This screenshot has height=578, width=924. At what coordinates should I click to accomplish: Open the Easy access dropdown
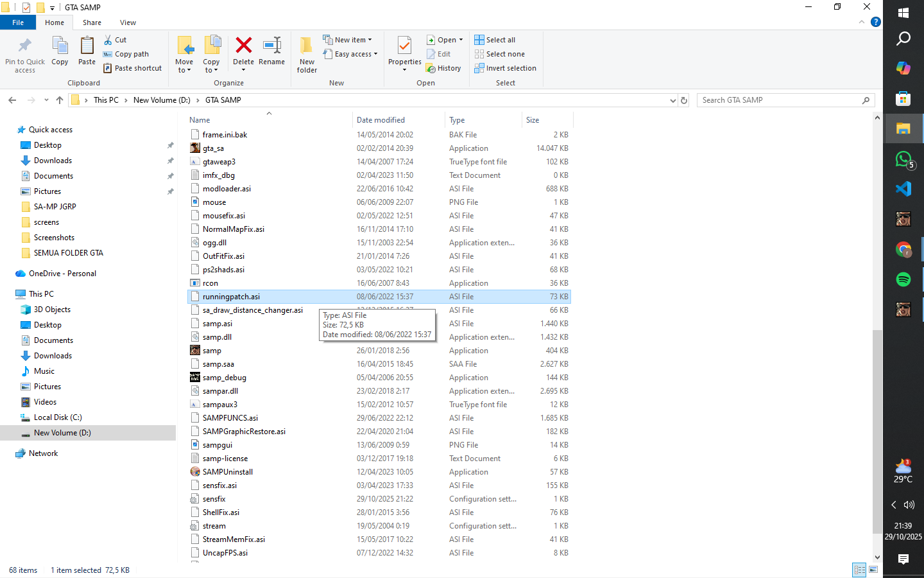click(x=350, y=54)
